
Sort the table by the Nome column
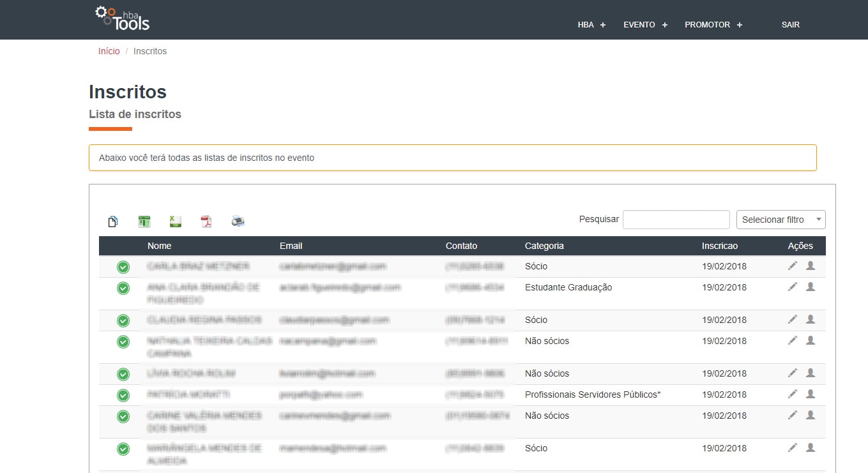[159, 246]
